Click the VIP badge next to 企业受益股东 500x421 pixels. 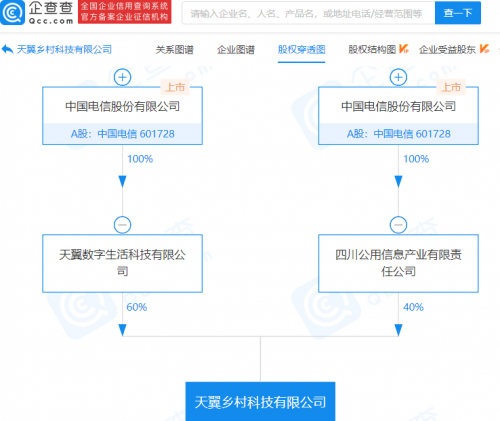(484, 49)
